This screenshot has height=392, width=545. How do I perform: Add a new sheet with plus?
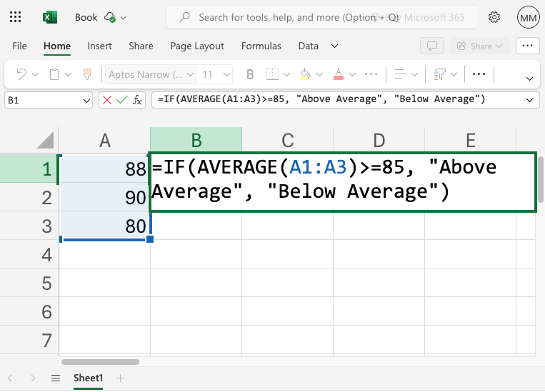point(120,378)
